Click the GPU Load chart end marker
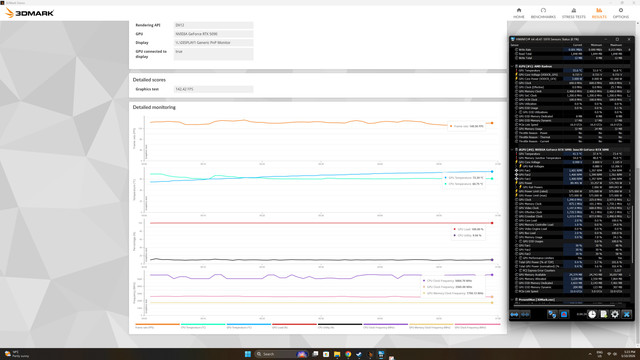640x360 pixels. tap(492, 223)
